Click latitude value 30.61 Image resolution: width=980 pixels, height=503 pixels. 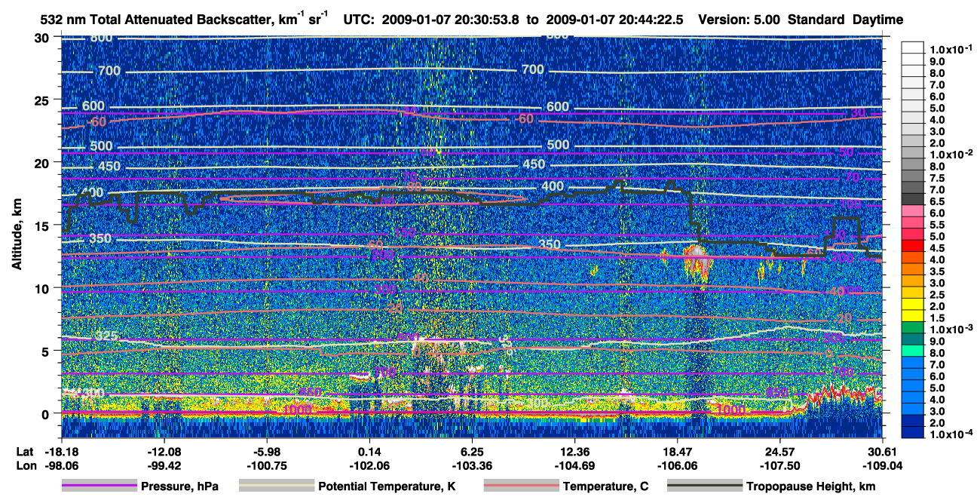(x=883, y=451)
